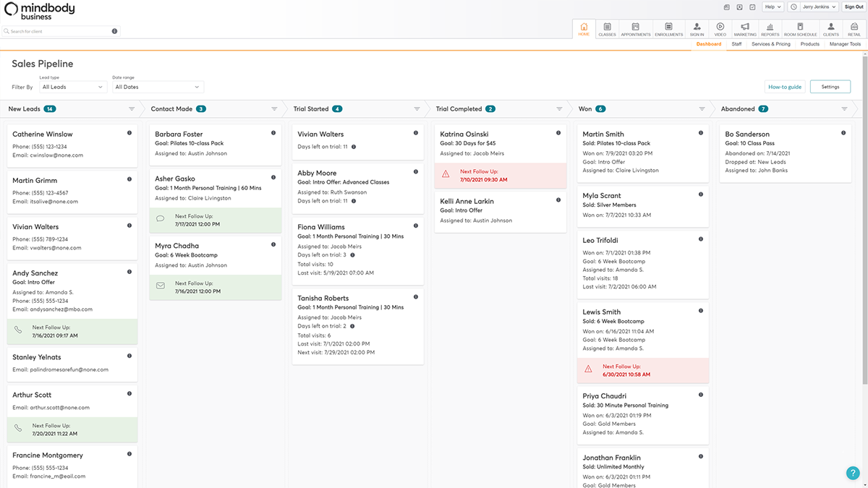Switch to the Products tab
868x488 pixels.
(810, 44)
